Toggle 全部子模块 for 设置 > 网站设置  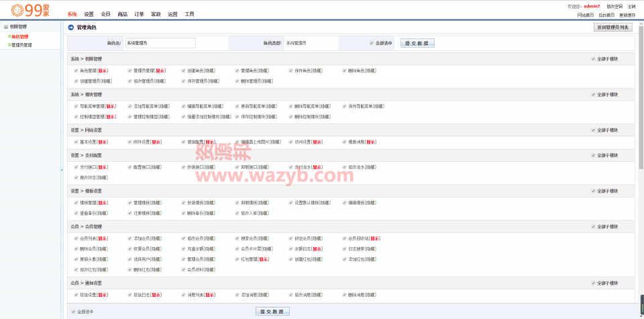[x=593, y=130]
